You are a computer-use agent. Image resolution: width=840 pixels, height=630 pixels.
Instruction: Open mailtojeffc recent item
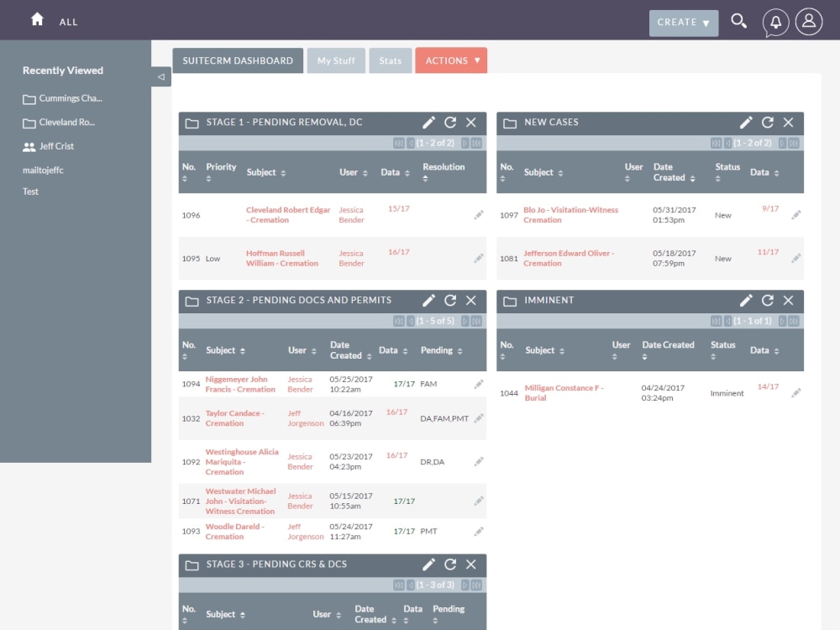coord(43,171)
